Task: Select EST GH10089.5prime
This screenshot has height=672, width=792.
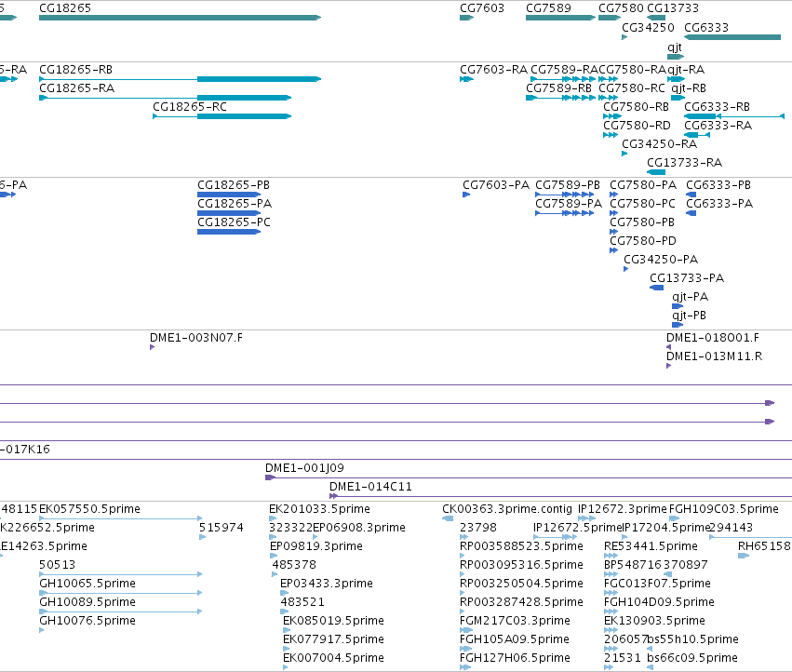Action: [x=87, y=602]
